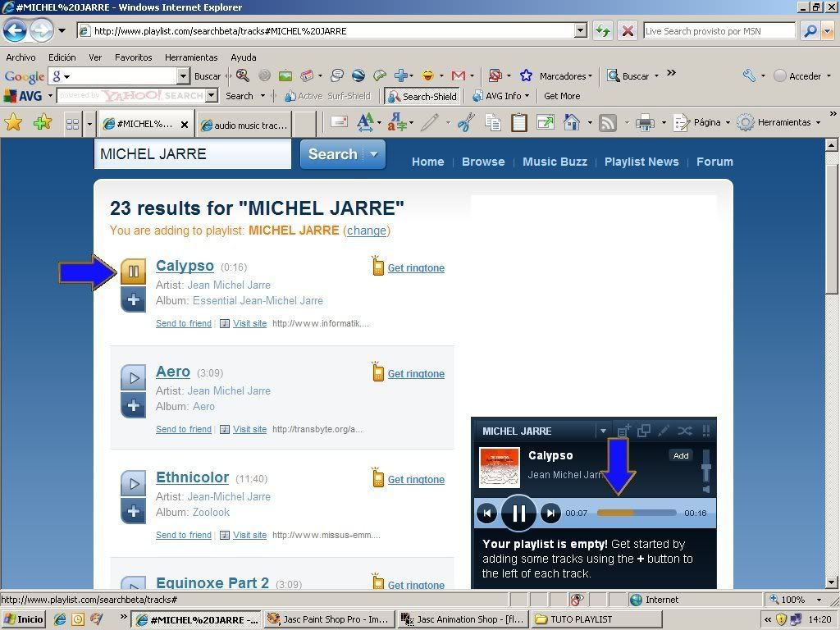Click the pencil edit icon in player
Viewport: 840px width, 630px height.
[x=664, y=431]
